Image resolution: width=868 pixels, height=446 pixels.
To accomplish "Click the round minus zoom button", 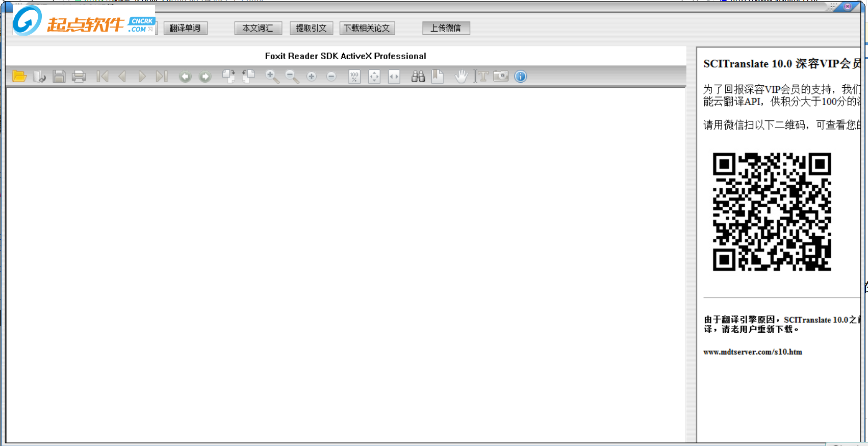I will pos(331,77).
